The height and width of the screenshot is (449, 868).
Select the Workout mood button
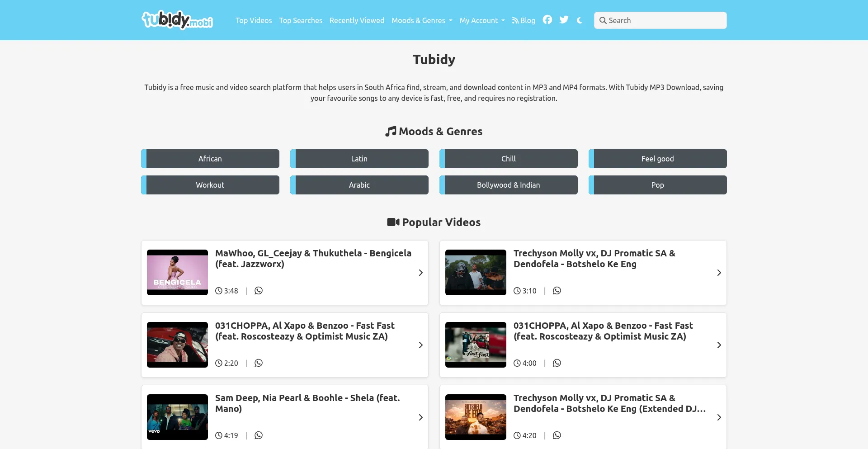(x=210, y=185)
